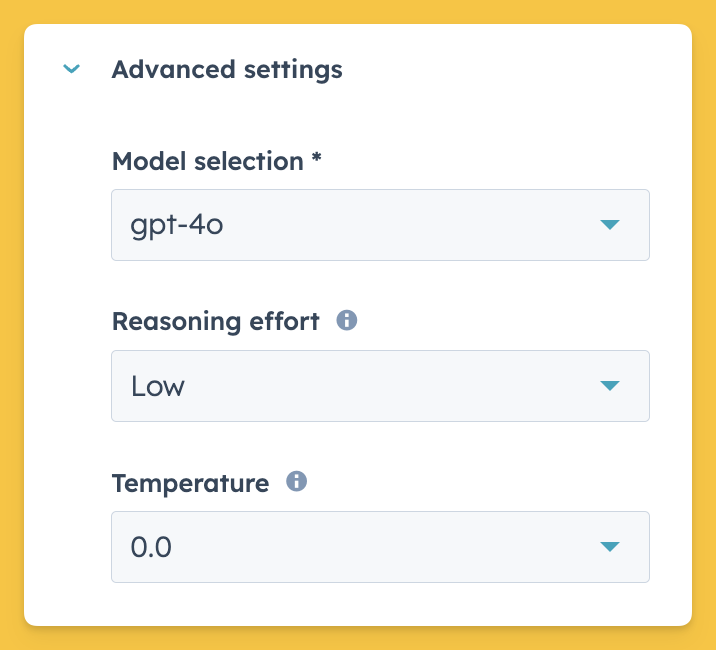Click the Advanced settings heading
The width and height of the screenshot is (716, 650).
(x=227, y=70)
